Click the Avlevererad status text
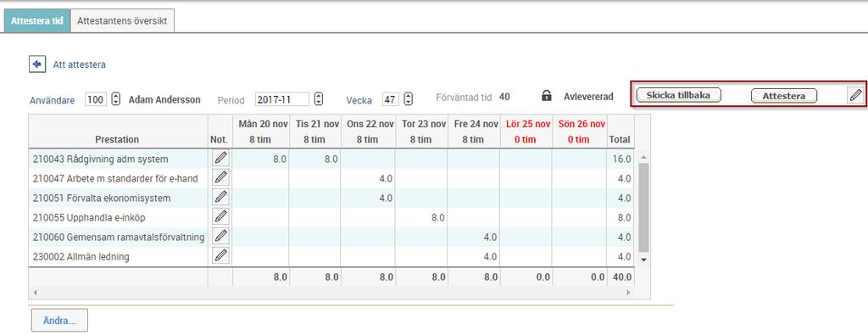Image resolution: width=868 pixels, height=335 pixels. click(x=588, y=97)
